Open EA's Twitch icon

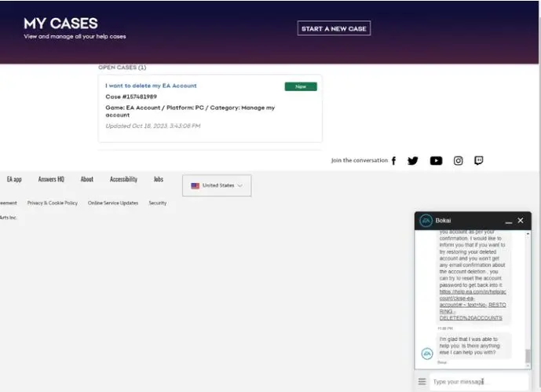(x=478, y=160)
